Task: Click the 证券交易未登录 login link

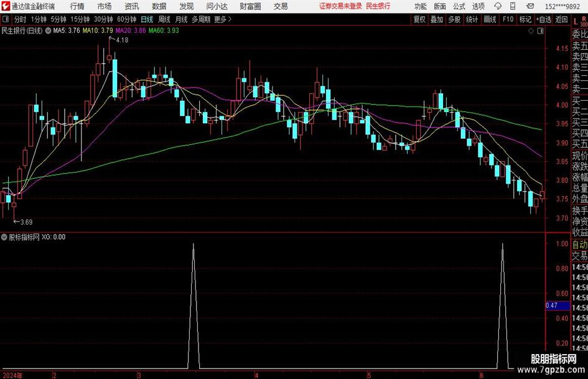Action: click(x=340, y=6)
